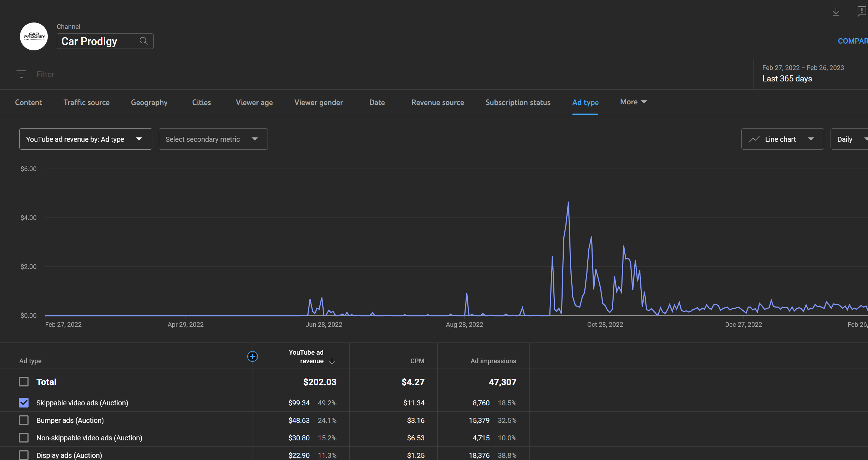
Task: Check the Total row checkbox
Action: click(24, 382)
